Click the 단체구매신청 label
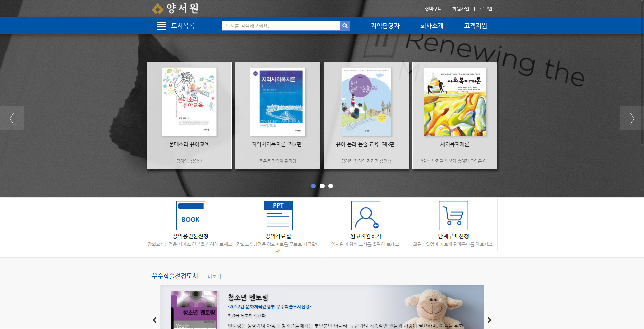Viewport: 644px width, 329px height. 453,236
